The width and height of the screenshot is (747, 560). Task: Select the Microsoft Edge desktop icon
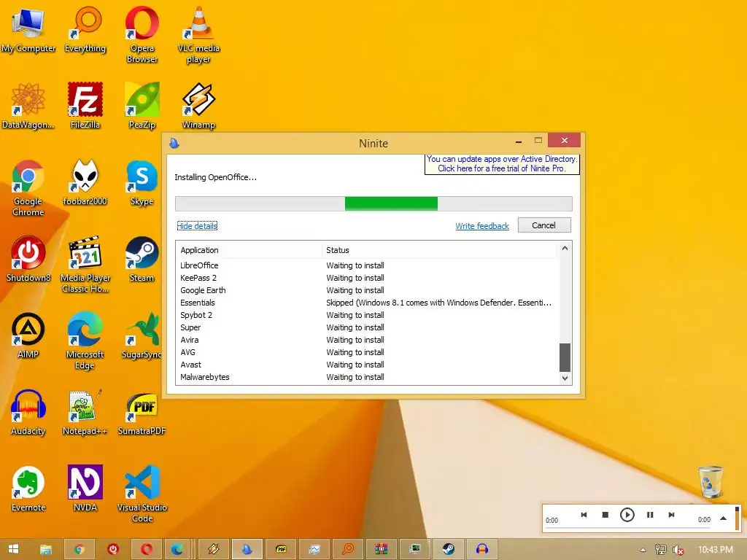tap(85, 341)
